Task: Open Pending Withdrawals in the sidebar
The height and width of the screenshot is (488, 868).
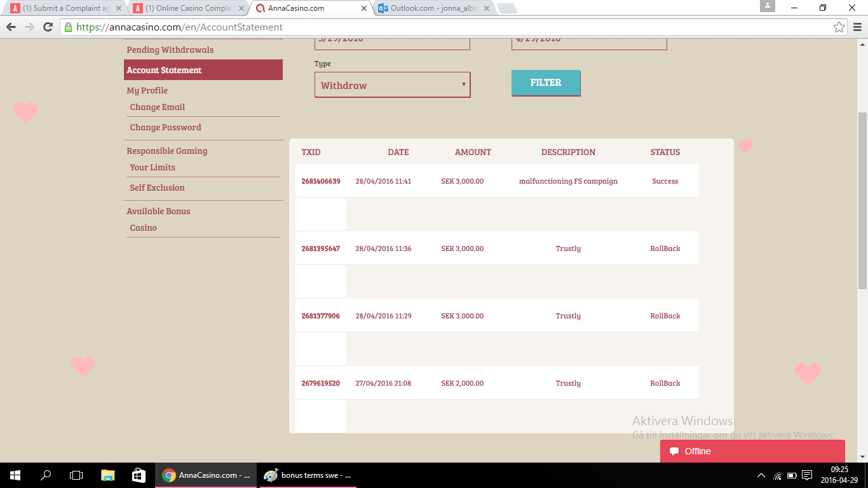Action: click(x=170, y=50)
